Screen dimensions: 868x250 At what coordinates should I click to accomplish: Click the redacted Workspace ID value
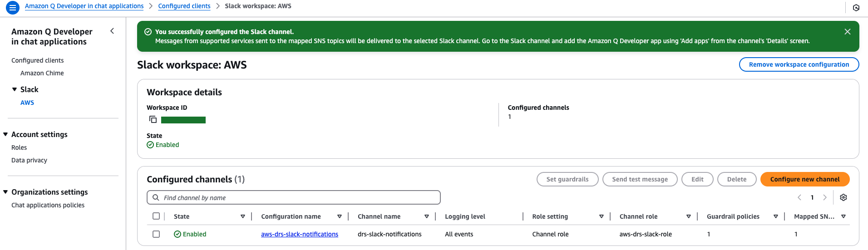(x=183, y=120)
